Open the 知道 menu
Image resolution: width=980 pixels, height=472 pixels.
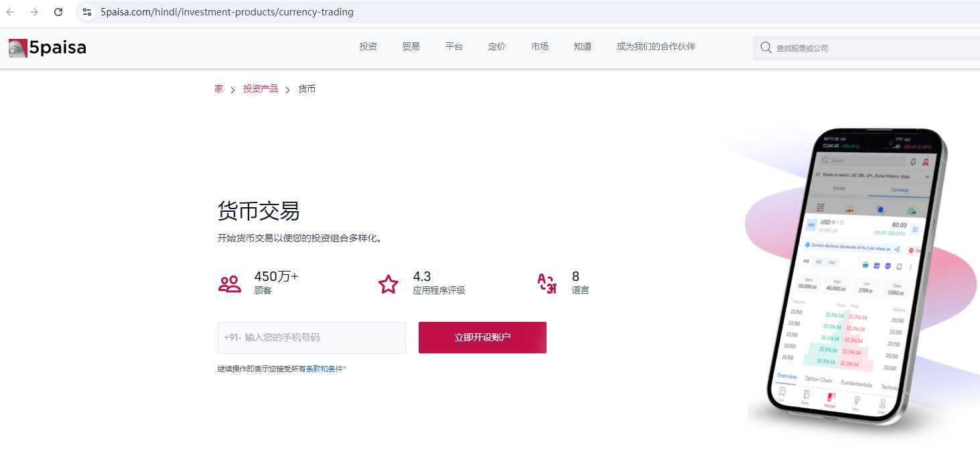tap(583, 46)
